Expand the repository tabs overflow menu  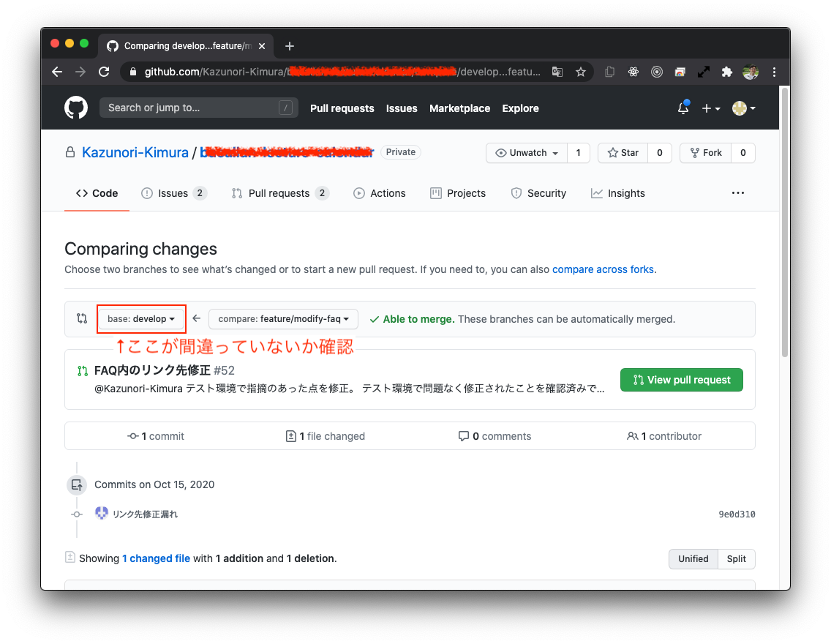coord(737,193)
